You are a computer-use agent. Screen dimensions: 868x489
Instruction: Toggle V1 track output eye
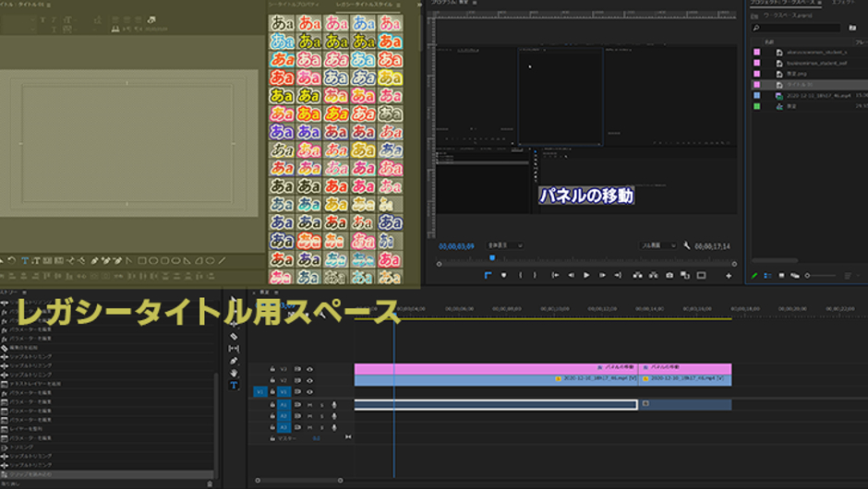pos(309,391)
